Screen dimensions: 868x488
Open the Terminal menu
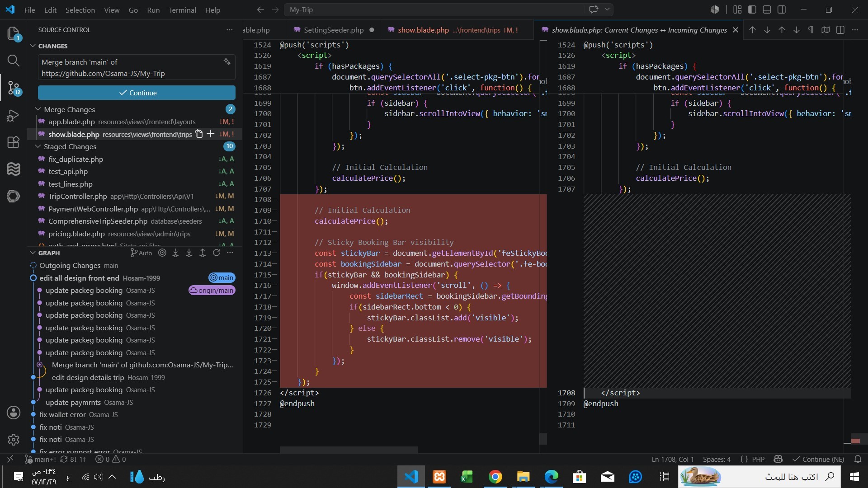tap(182, 10)
